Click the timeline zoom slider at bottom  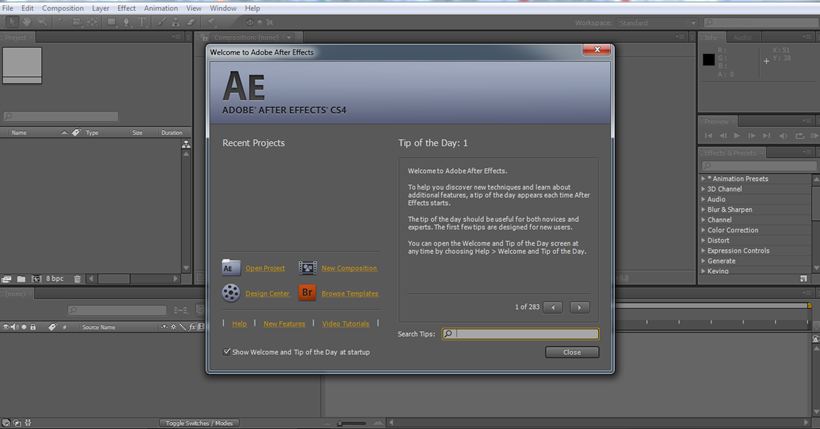(351, 423)
